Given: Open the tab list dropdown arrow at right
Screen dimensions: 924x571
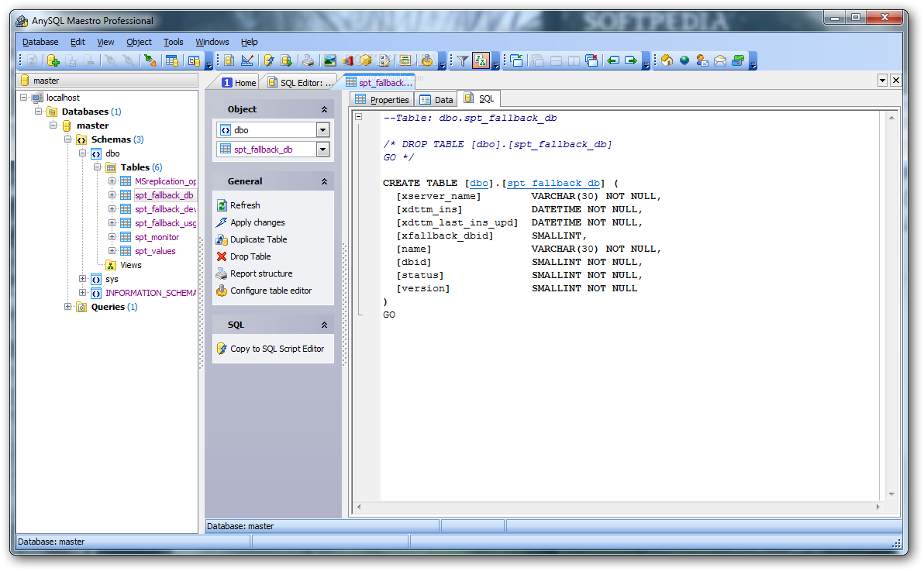Looking at the screenshot, I should tap(882, 80).
